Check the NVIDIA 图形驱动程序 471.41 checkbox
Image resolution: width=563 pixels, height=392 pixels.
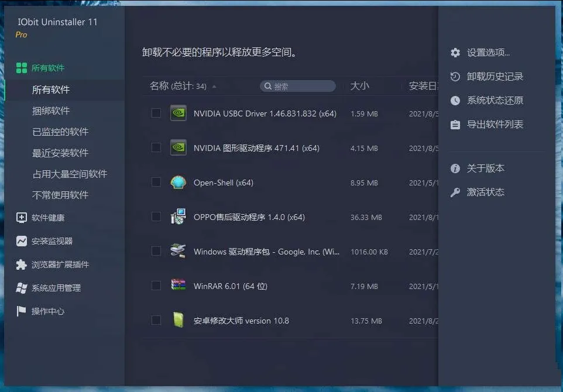pos(156,147)
